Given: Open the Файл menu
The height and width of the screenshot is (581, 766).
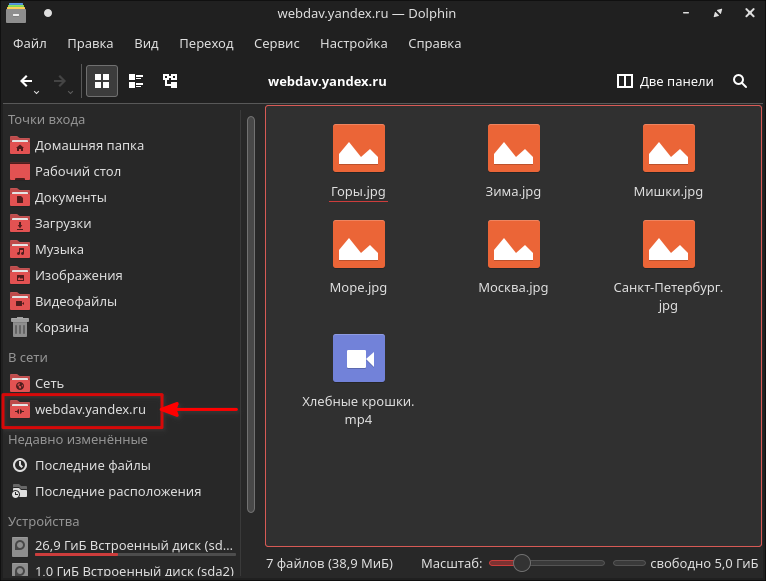Looking at the screenshot, I should tap(30, 44).
